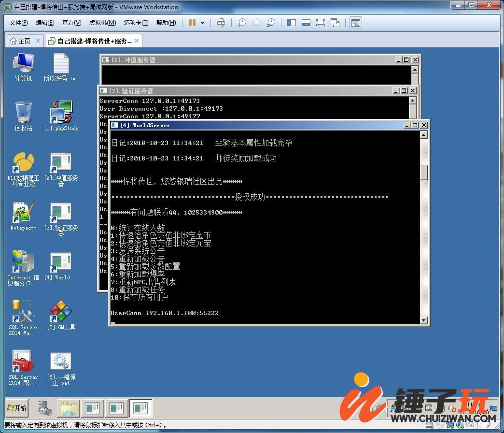Open the 文件(F) menu

(19, 23)
